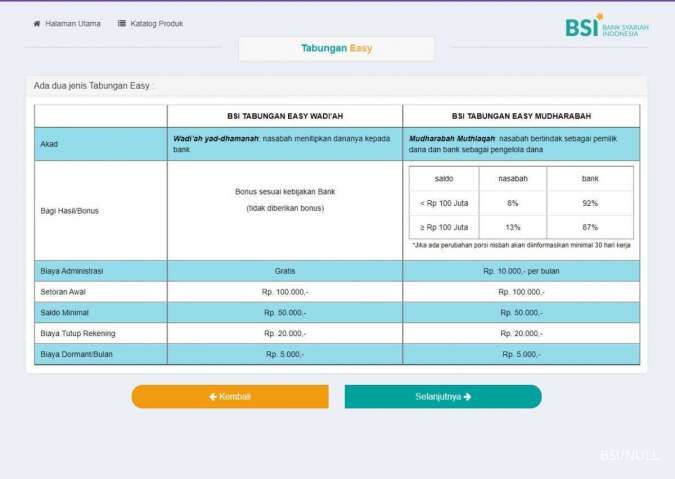Click the '(tidak diberikan bonus)' text

click(285, 208)
